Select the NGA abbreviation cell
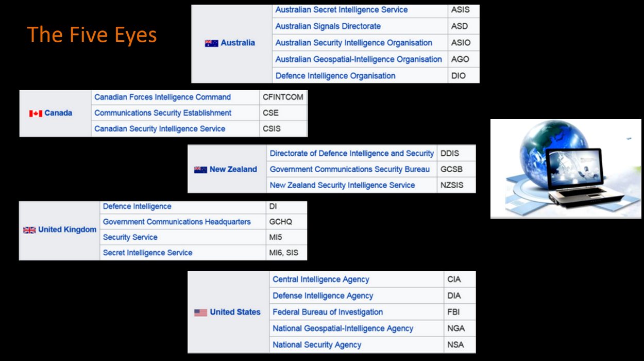Viewport: 644px width, 361px height. pyautogui.click(x=460, y=329)
